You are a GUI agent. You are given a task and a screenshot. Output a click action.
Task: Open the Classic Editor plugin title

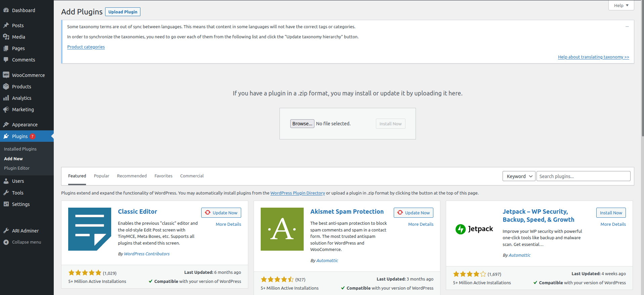click(137, 212)
